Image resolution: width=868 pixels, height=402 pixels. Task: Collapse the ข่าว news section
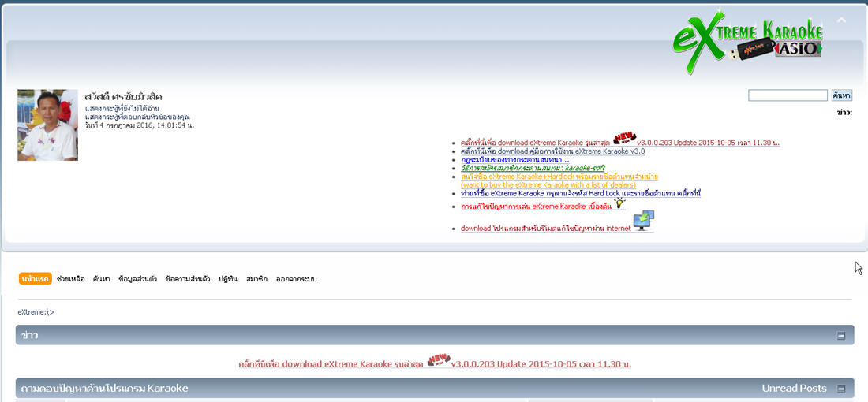point(841,335)
